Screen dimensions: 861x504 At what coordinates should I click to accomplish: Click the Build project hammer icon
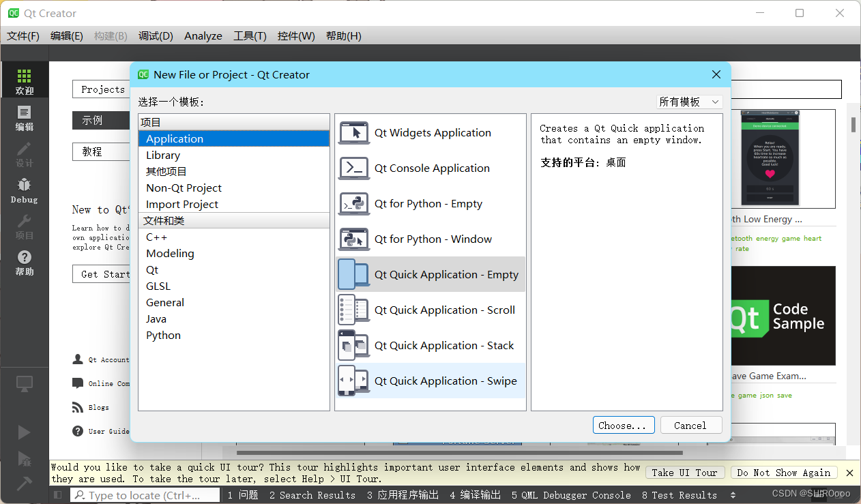click(x=24, y=483)
